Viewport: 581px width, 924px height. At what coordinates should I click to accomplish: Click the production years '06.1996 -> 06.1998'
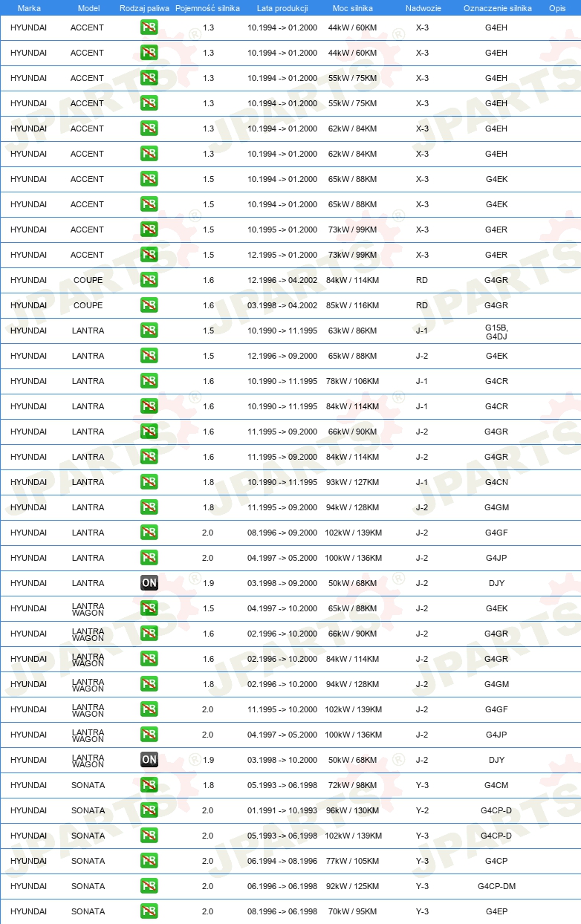coord(282,886)
